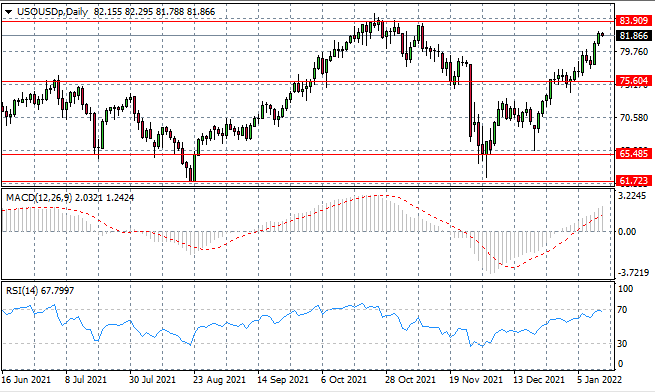The width and height of the screenshot is (655, 392).
Task: Click the 16 Jun 2021 date label
Action: click(x=26, y=380)
